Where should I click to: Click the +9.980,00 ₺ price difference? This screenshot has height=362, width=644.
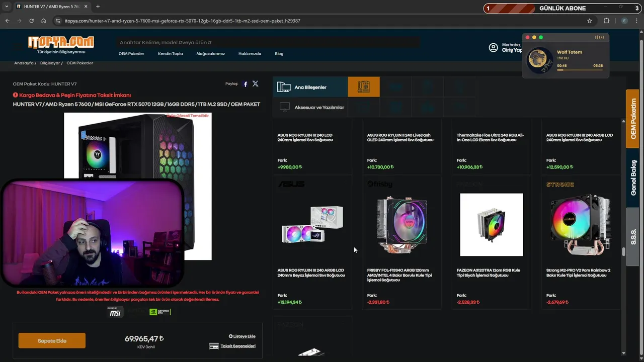290,167
